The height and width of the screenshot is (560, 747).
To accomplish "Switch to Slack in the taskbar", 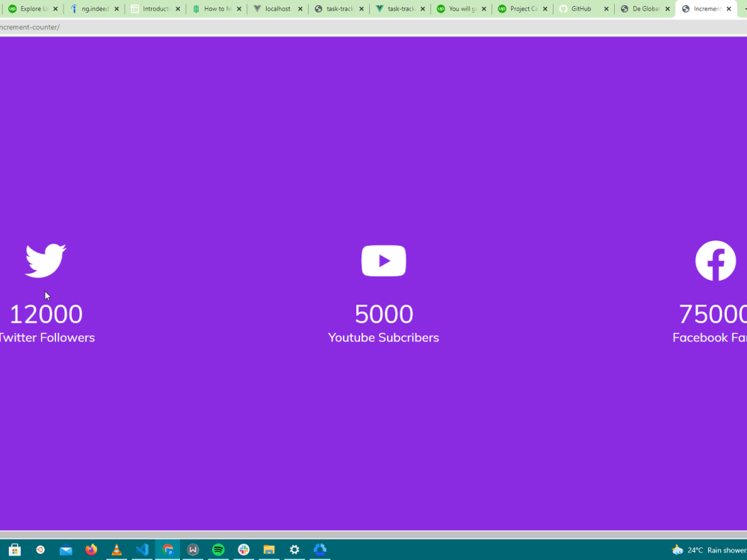I will [x=244, y=550].
